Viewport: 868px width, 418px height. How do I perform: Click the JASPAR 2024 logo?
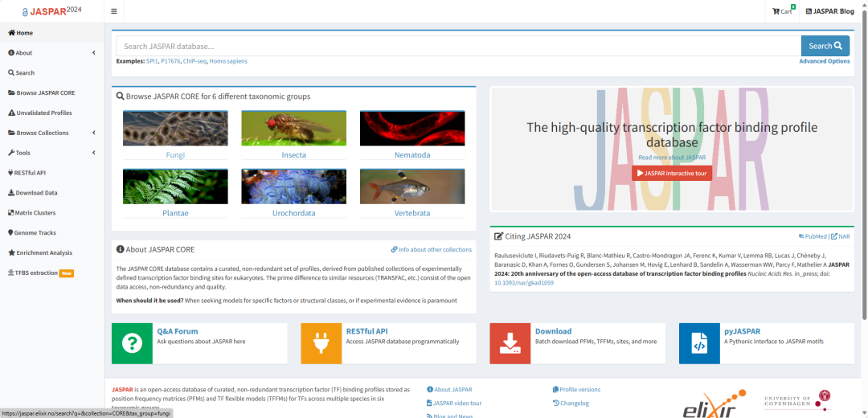52,11
